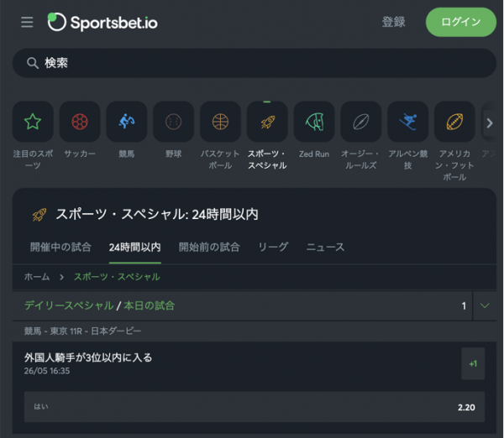
Task: Switch to 開催中の試合 tab
Action: [x=60, y=247]
